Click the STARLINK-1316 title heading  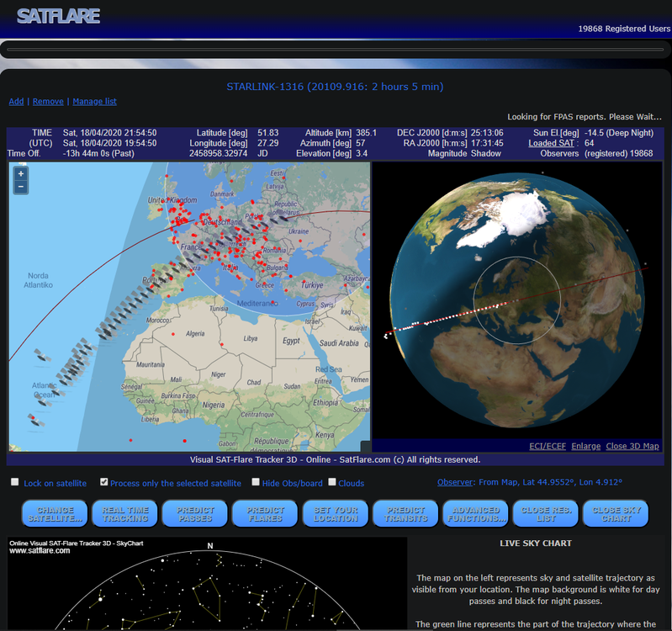pyautogui.click(x=335, y=87)
